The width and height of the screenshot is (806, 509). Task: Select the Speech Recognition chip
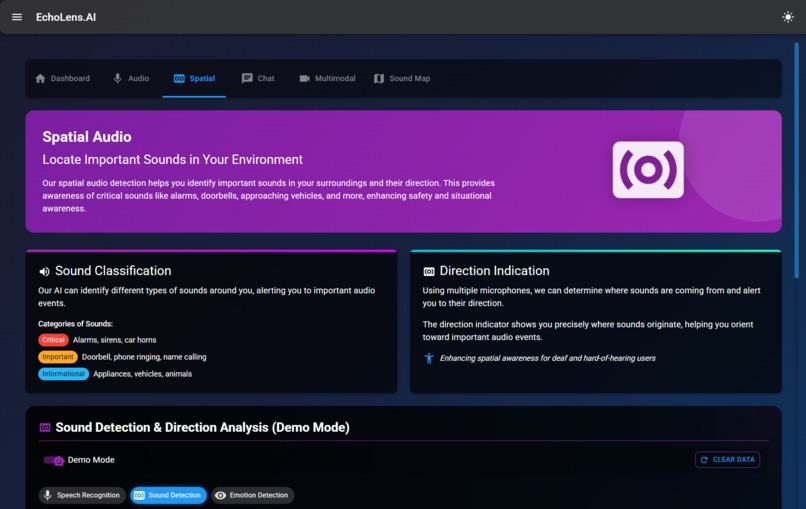(82, 495)
